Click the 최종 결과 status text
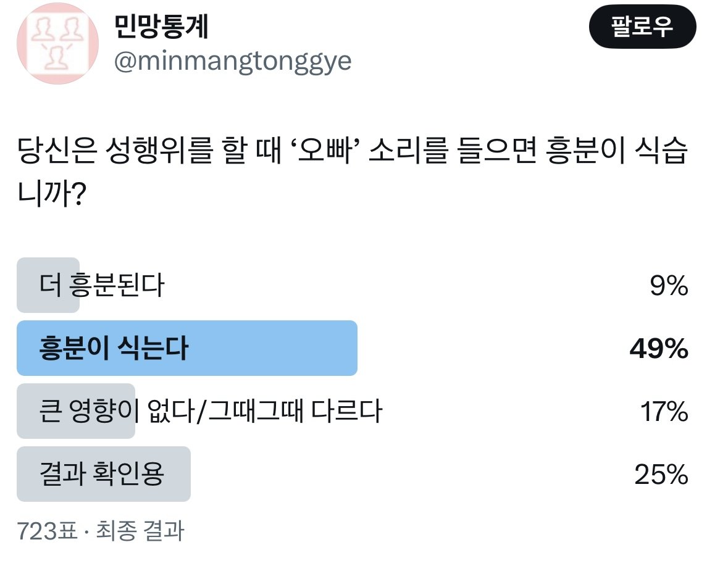The height and width of the screenshot is (587, 728). (x=140, y=531)
